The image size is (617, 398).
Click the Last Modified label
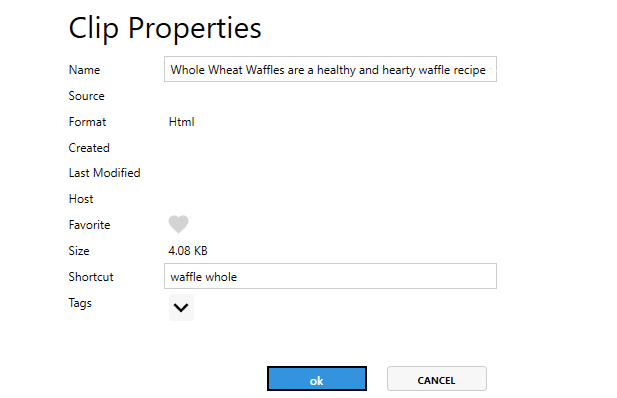[x=104, y=173]
